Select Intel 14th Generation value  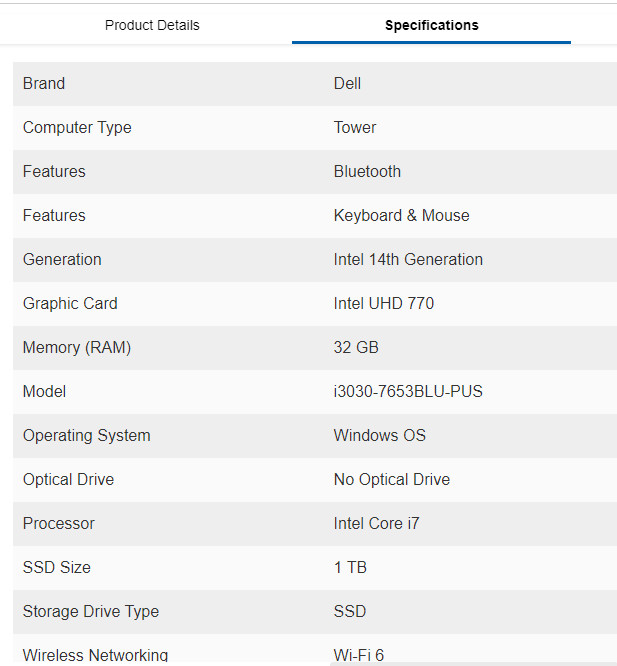click(408, 260)
